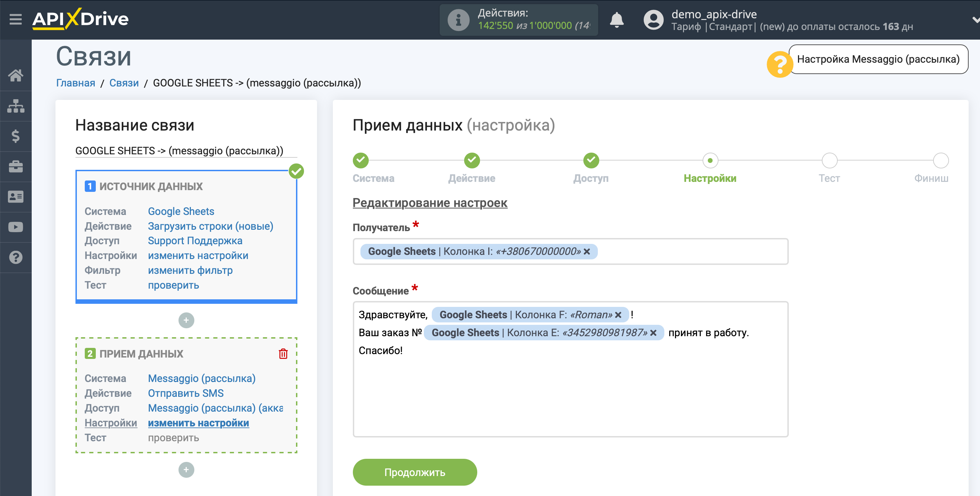
Task: Open the Google Sheets source system link
Action: click(181, 211)
